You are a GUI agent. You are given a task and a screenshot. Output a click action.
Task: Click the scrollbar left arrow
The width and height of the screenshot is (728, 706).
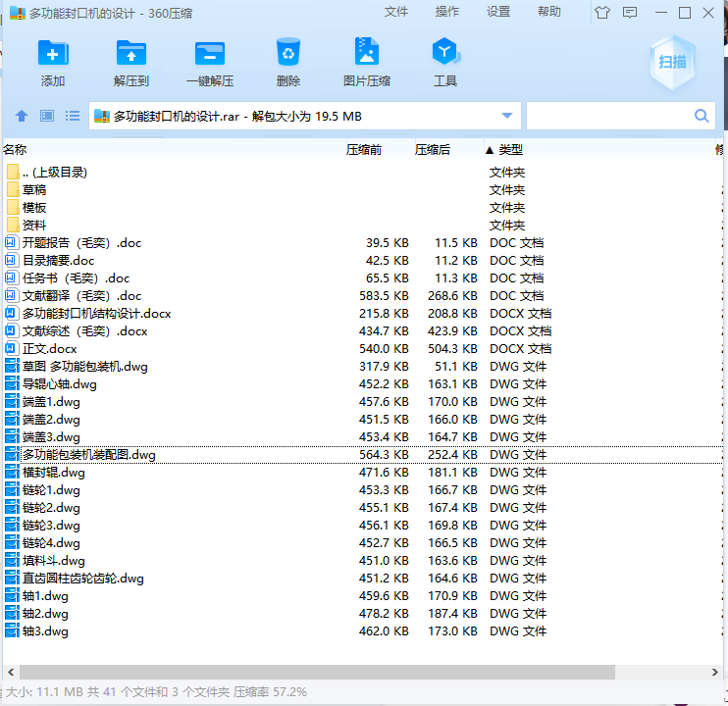(x=11, y=672)
